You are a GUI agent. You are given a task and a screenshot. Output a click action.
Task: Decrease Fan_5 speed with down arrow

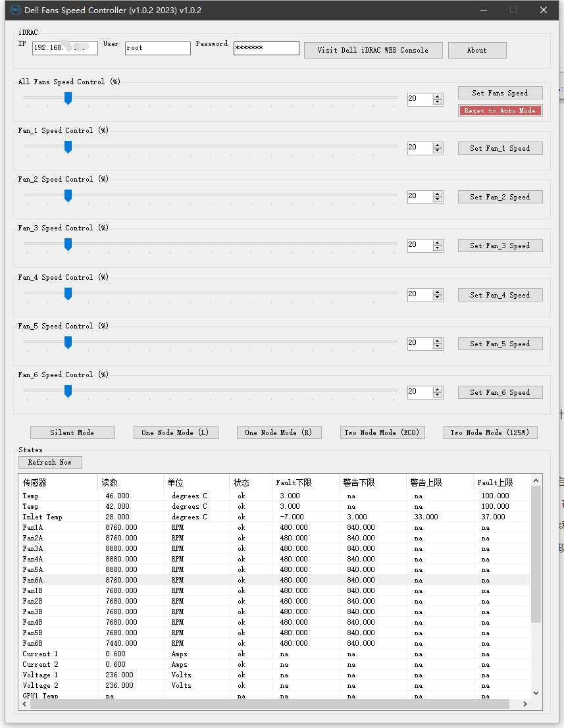pos(437,346)
